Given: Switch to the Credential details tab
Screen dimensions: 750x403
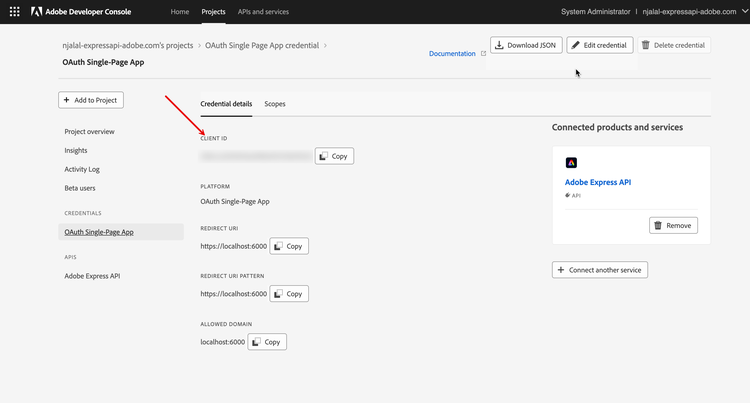Looking at the screenshot, I should pos(226,104).
